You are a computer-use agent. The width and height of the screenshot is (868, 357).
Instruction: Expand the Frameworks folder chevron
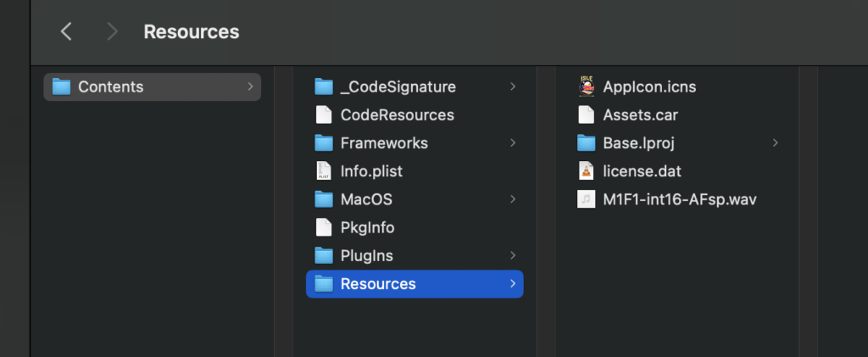(x=513, y=142)
